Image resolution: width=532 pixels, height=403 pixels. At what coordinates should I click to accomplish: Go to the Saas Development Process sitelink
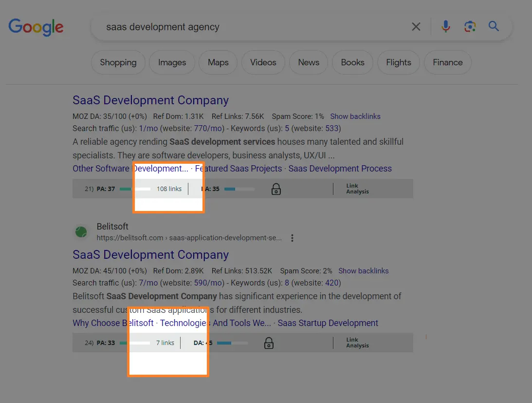[x=340, y=169]
